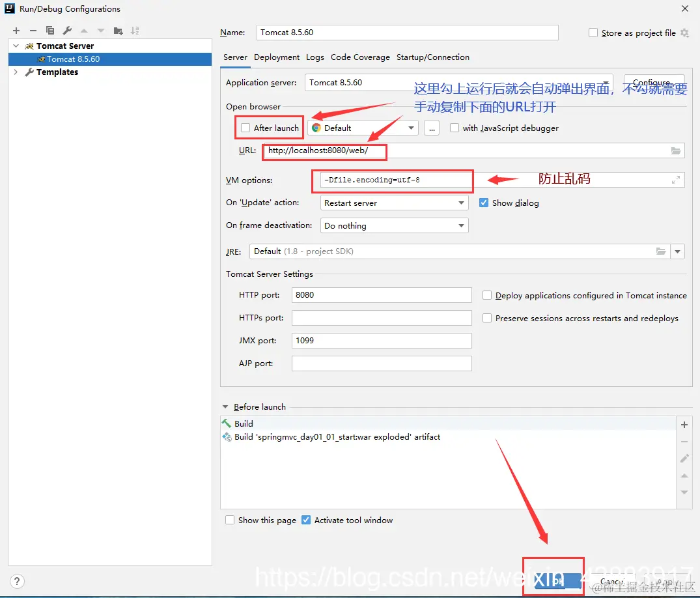The width and height of the screenshot is (700, 598).
Task: Expand the VM options field
Action: pyautogui.click(x=676, y=180)
